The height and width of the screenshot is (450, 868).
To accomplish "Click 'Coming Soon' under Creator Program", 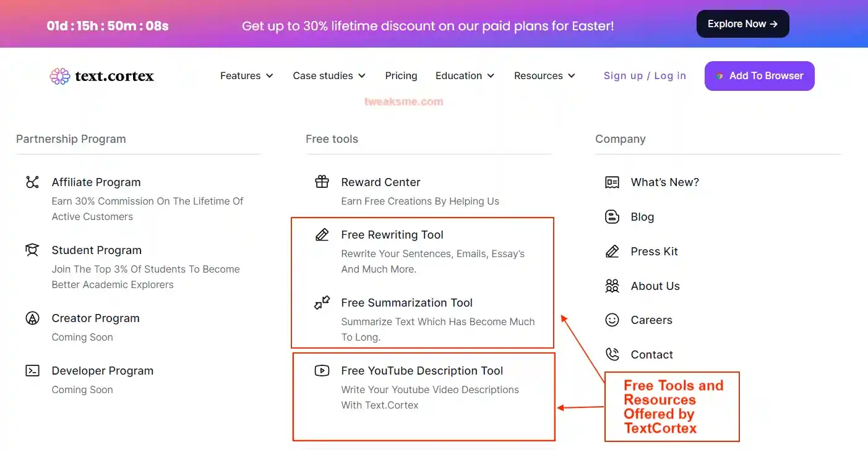I will tap(82, 337).
